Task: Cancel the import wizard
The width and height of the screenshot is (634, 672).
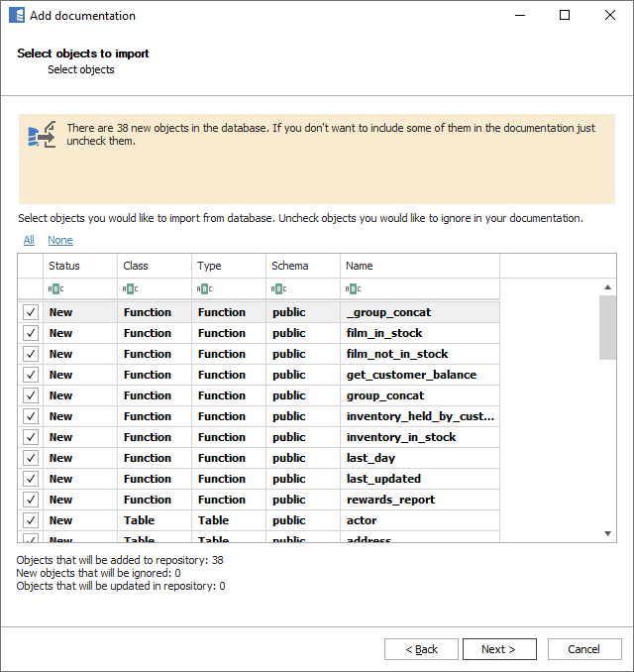Action: click(x=583, y=649)
